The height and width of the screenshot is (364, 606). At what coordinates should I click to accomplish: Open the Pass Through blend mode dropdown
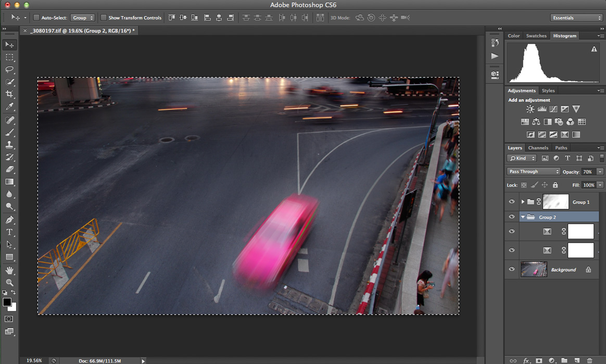[533, 172]
